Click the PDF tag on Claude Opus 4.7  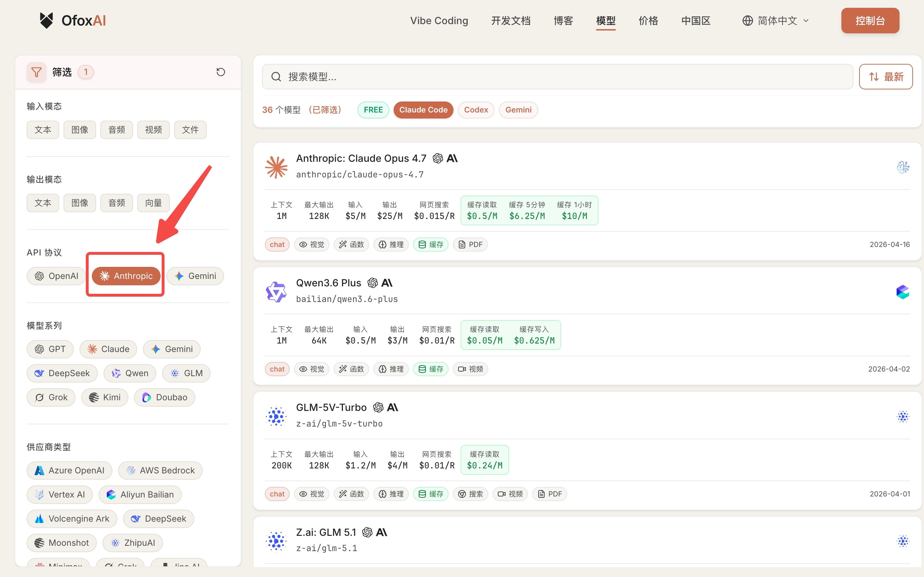(x=470, y=244)
